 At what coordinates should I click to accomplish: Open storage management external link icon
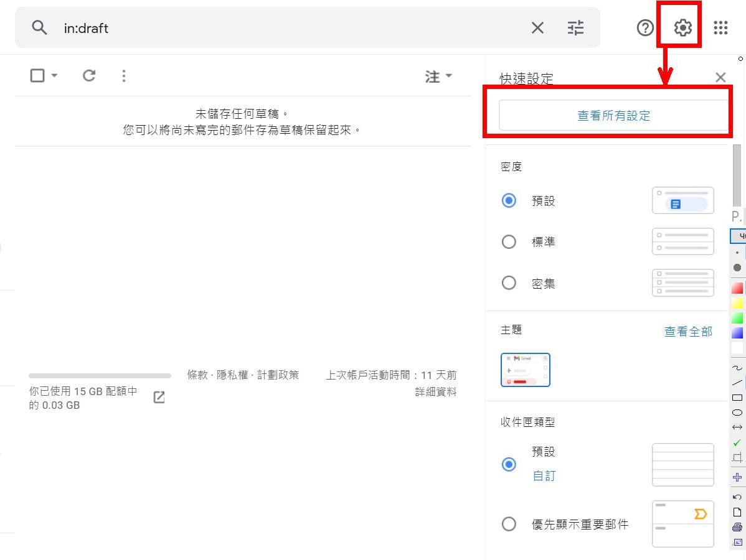pyautogui.click(x=159, y=398)
